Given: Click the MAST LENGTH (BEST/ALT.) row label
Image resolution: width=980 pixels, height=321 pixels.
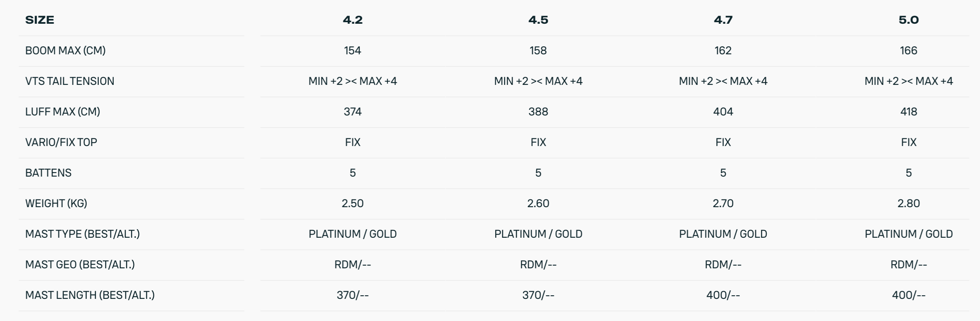Looking at the screenshot, I should (x=90, y=295).
